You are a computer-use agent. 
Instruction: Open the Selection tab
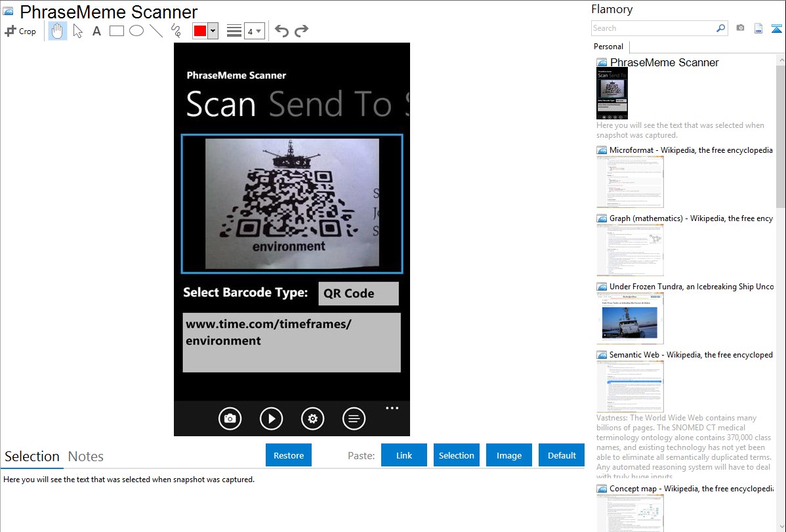[x=32, y=457]
